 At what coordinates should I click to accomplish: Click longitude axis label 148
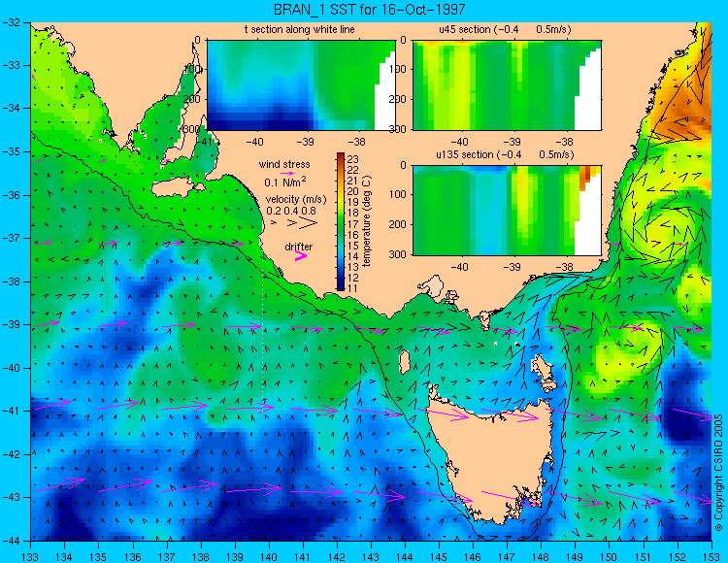541,557
